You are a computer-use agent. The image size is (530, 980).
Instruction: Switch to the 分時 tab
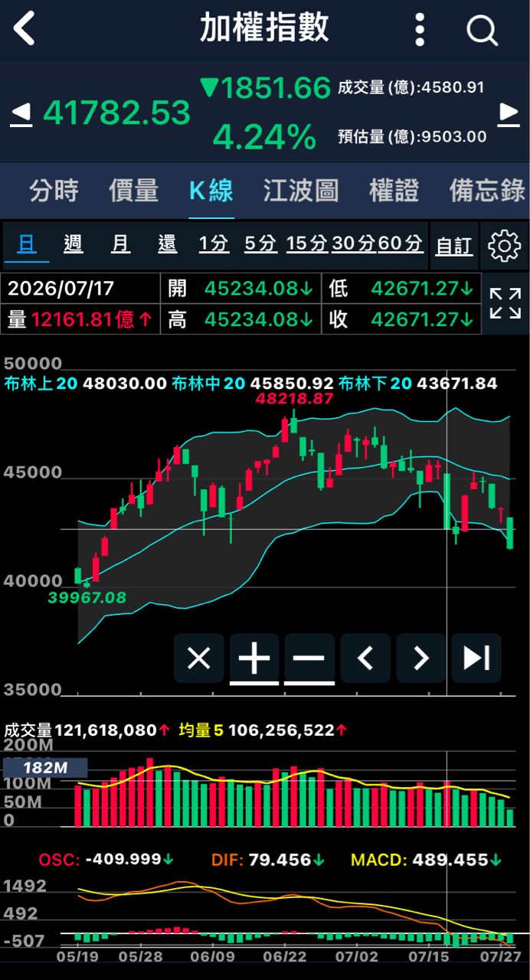(x=54, y=190)
